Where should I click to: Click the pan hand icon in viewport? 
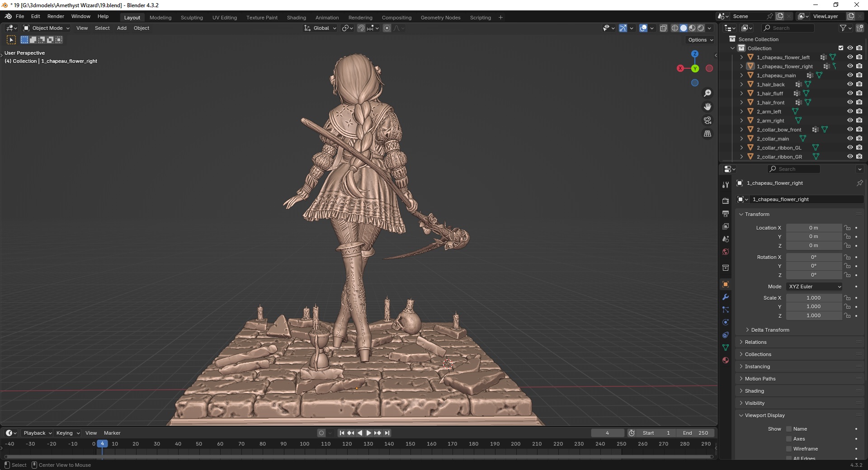pos(708,107)
